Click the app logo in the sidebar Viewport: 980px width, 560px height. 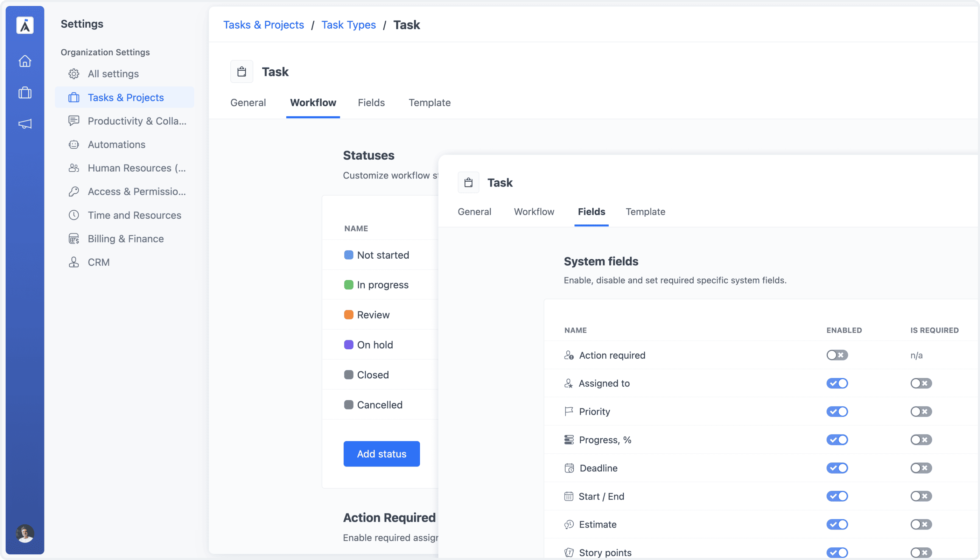(x=25, y=26)
